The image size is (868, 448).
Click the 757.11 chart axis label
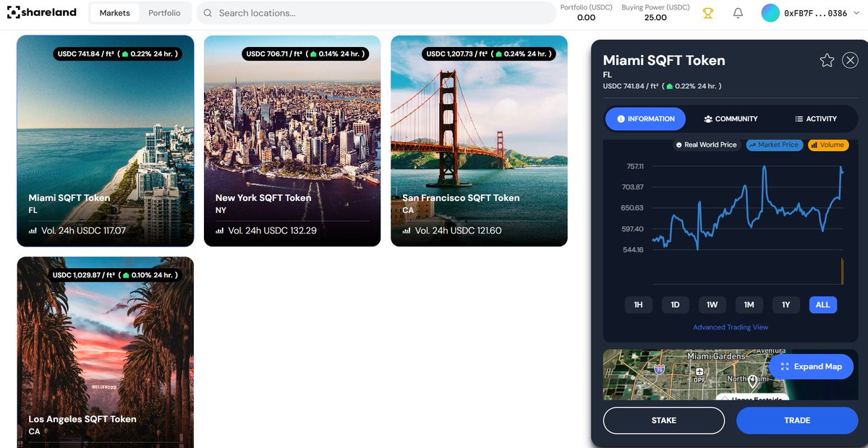(634, 166)
